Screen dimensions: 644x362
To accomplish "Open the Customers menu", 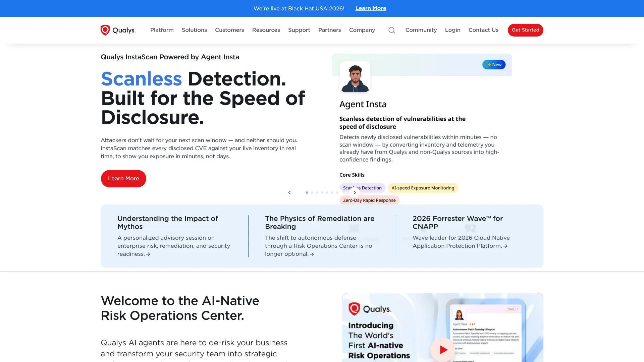I will click(229, 30).
